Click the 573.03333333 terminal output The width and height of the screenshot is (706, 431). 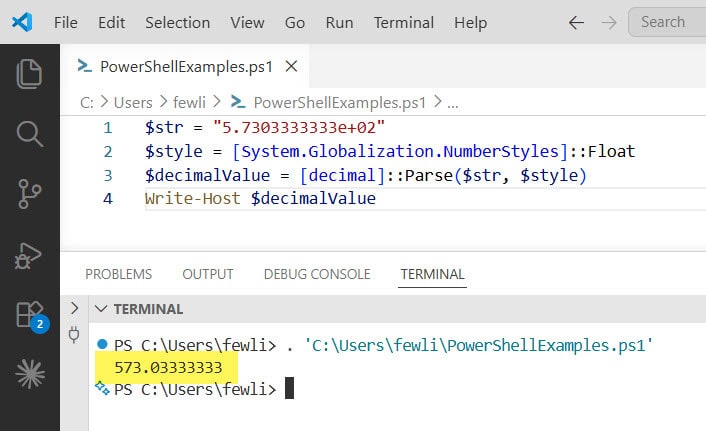168,367
